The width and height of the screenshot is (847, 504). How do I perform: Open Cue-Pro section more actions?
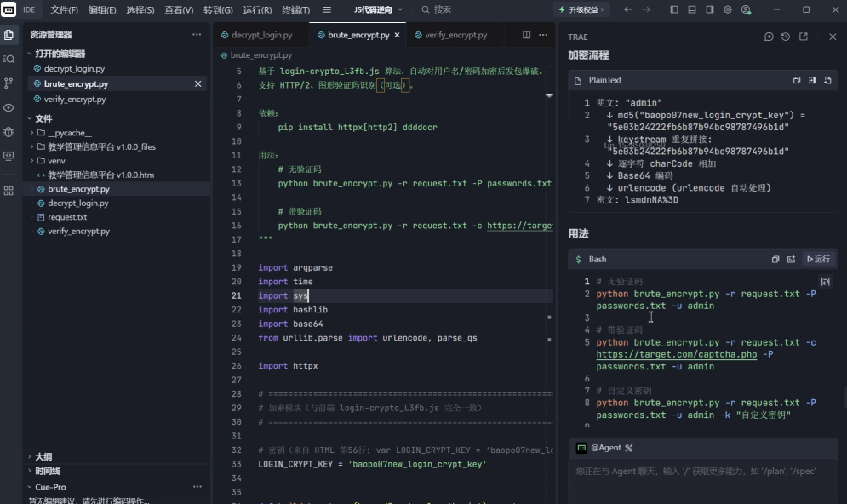tap(197, 487)
